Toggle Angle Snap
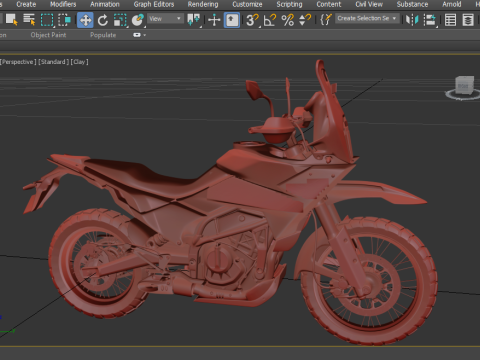 (x=270, y=20)
